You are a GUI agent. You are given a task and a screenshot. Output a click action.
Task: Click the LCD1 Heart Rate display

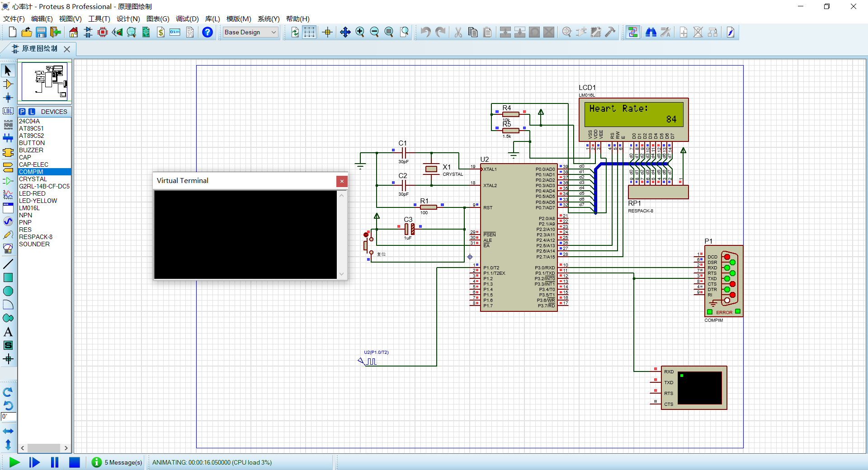(x=634, y=120)
